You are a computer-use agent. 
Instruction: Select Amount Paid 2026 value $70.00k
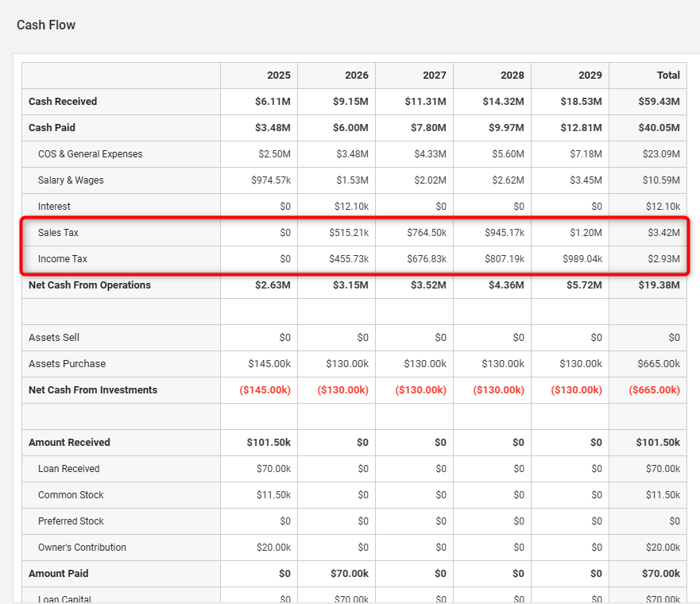pyautogui.click(x=350, y=574)
